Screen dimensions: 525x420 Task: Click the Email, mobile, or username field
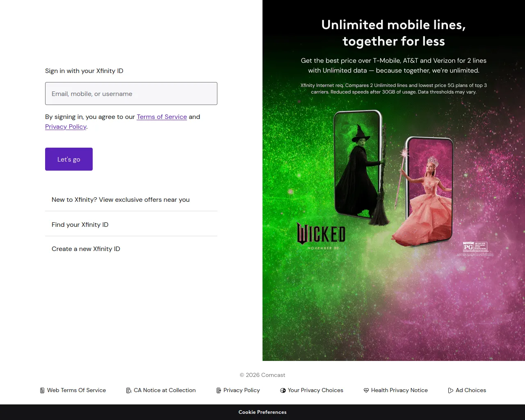tap(131, 94)
